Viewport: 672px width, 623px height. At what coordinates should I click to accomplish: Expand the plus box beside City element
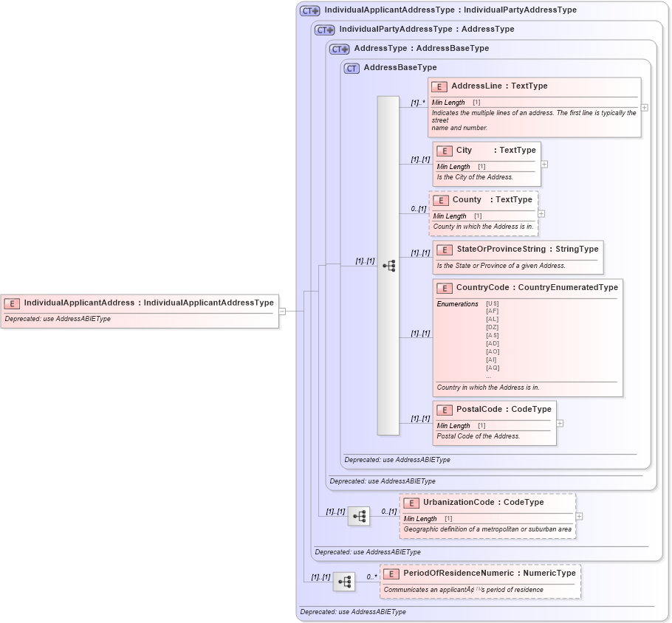tap(544, 164)
